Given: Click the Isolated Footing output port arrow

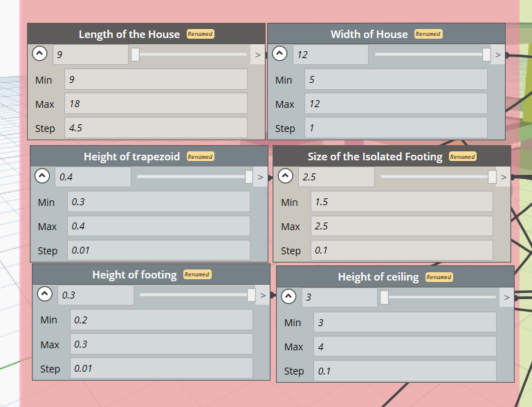Looking at the screenshot, I should (x=504, y=177).
